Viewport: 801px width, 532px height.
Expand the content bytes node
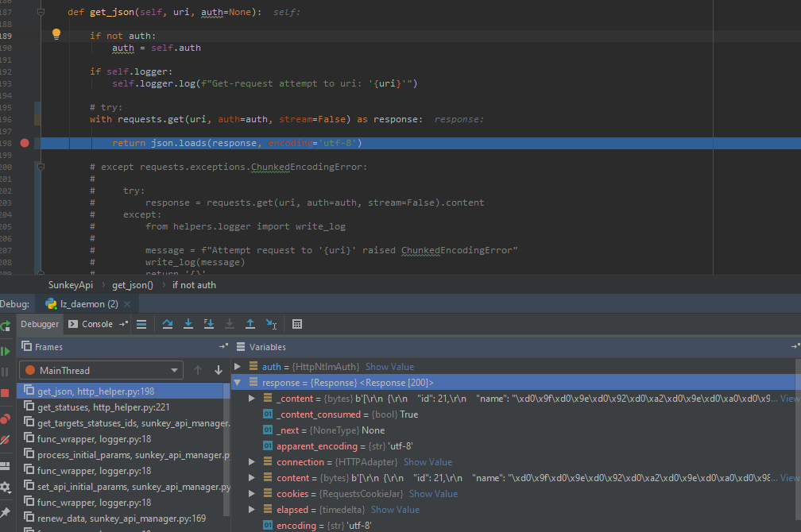click(252, 478)
